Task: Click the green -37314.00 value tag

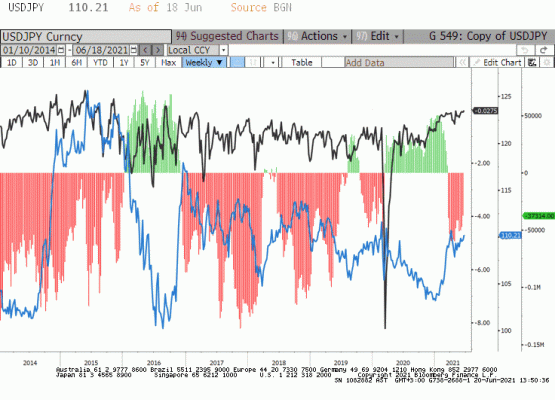Action: tap(539, 216)
